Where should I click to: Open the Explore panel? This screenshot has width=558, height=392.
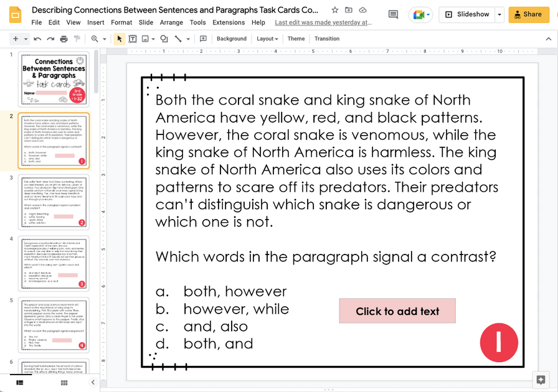pyautogui.click(x=541, y=378)
